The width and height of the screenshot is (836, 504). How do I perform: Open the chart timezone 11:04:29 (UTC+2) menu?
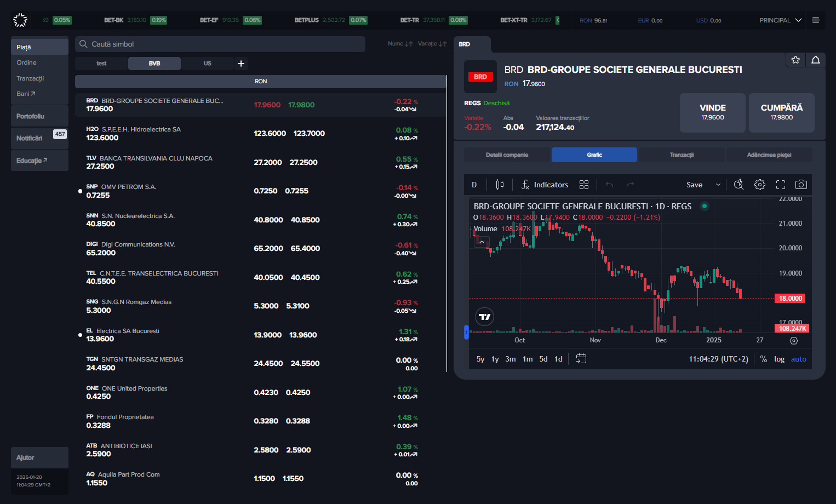(718, 359)
